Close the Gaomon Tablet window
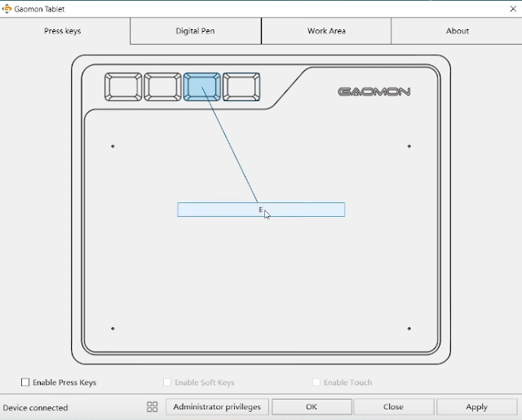 coord(513,9)
